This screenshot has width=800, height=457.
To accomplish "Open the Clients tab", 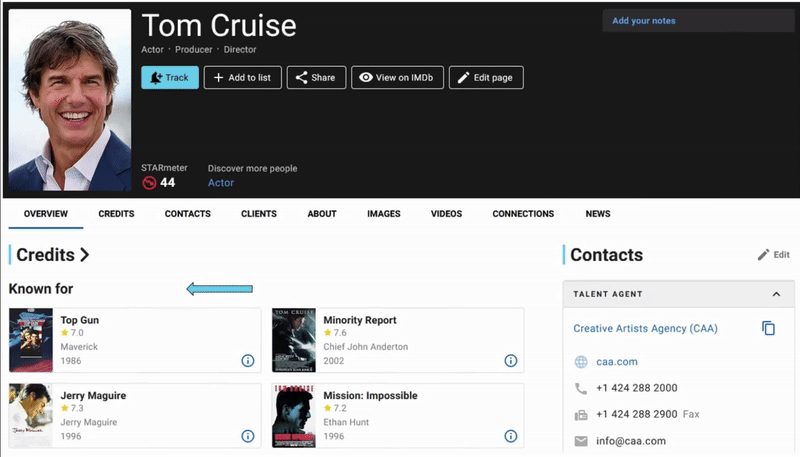I will [x=259, y=214].
